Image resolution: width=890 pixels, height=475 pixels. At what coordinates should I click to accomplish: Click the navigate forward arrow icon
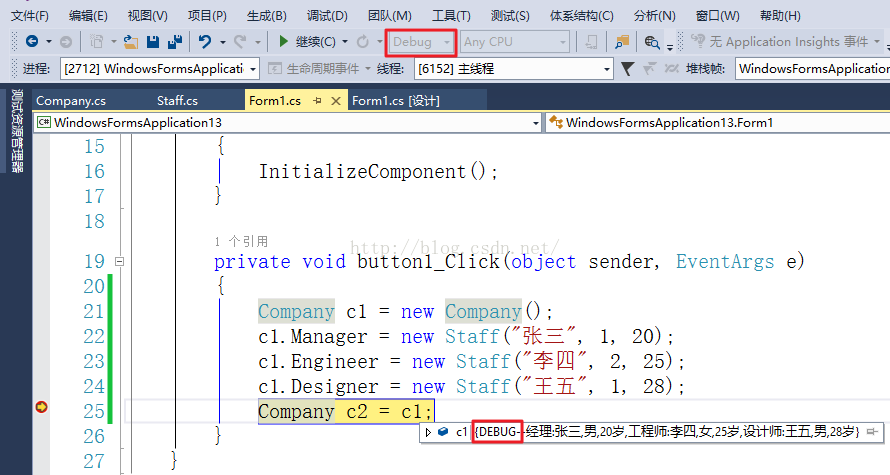tap(66, 41)
